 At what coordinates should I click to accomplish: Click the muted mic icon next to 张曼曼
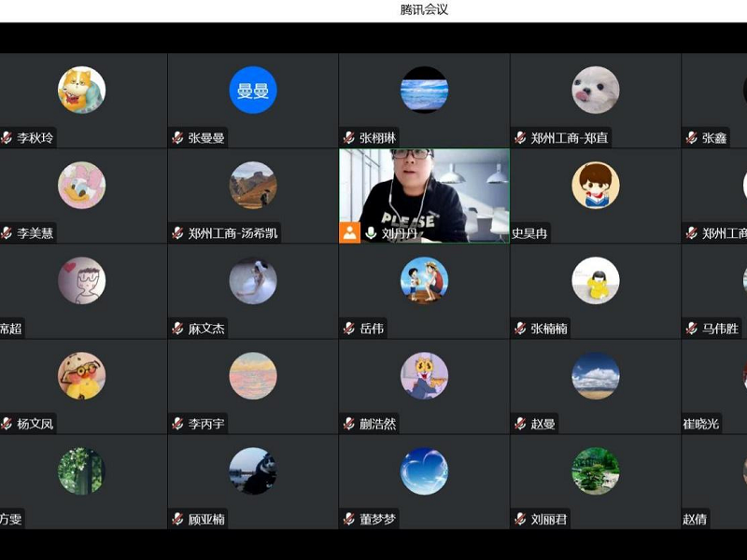tap(177, 138)
